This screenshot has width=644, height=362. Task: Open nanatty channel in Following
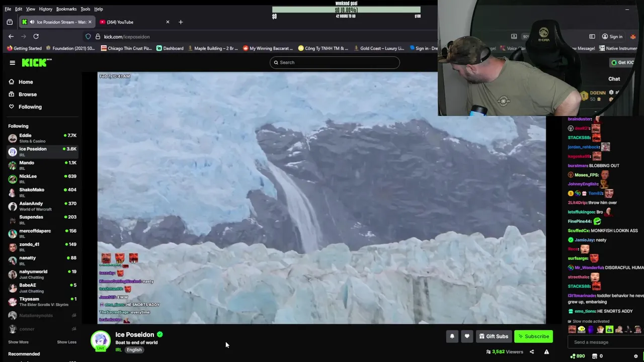pyautogui.click(x=42, y=260)
